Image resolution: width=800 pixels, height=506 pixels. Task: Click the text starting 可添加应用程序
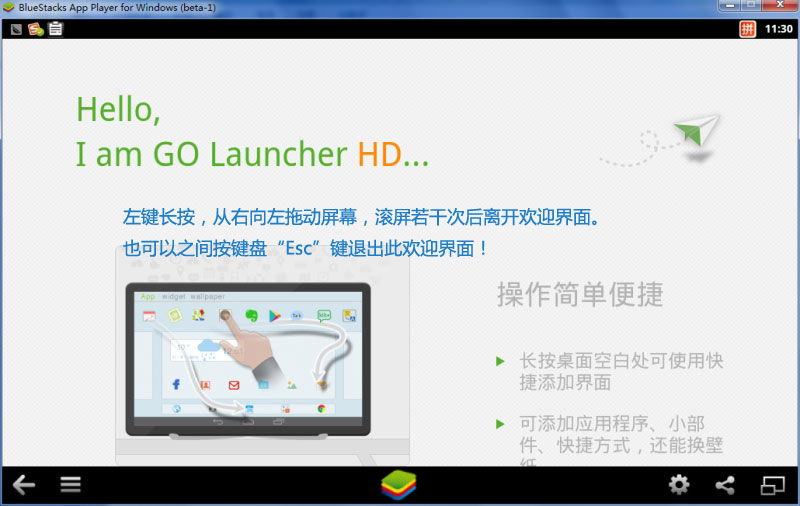(x=621, y=440)
